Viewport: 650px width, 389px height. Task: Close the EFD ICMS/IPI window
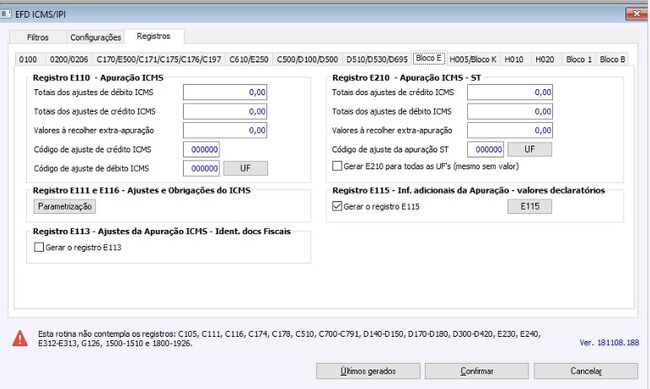point(636,14)
